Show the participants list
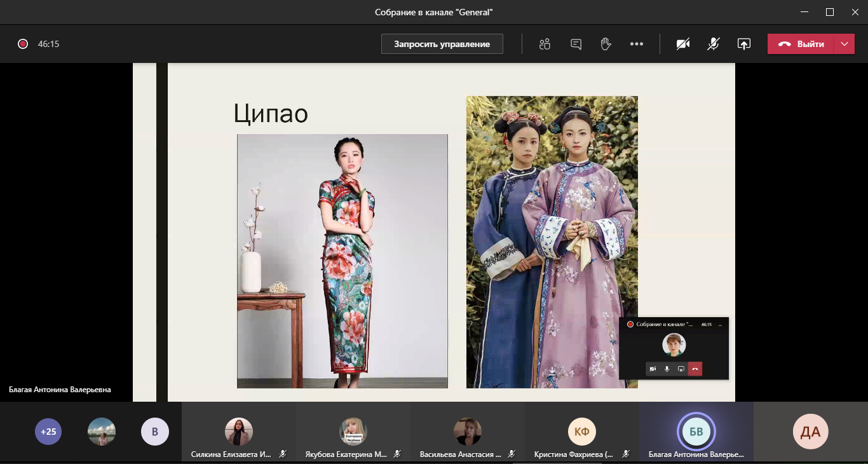868x464 pixels. (x=544, y=44)
